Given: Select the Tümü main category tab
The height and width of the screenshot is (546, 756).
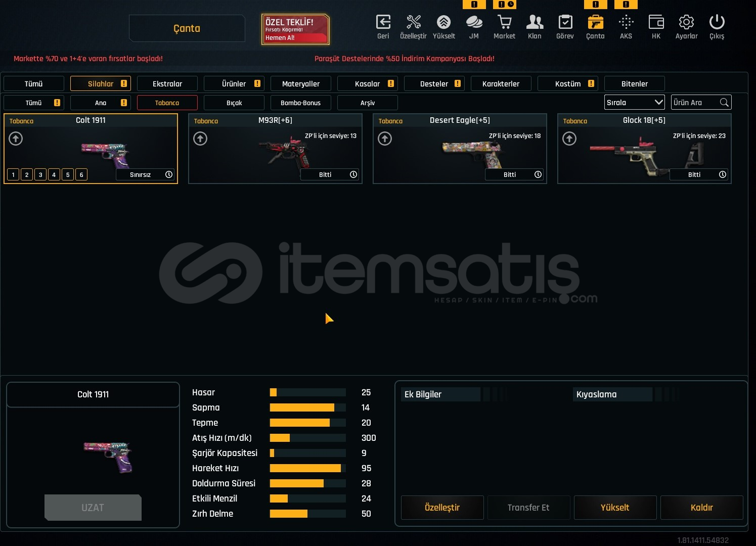Looking at the screenshot, I should (x=34, y=83).
